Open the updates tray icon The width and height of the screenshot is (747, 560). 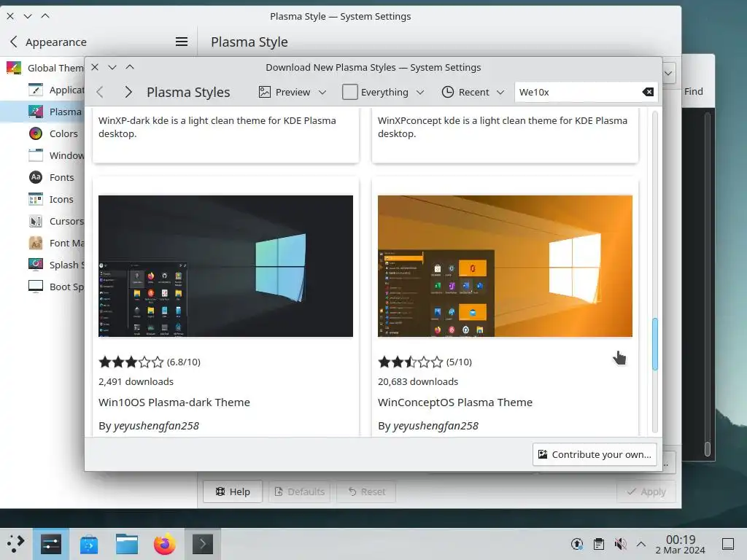[577, 544]
